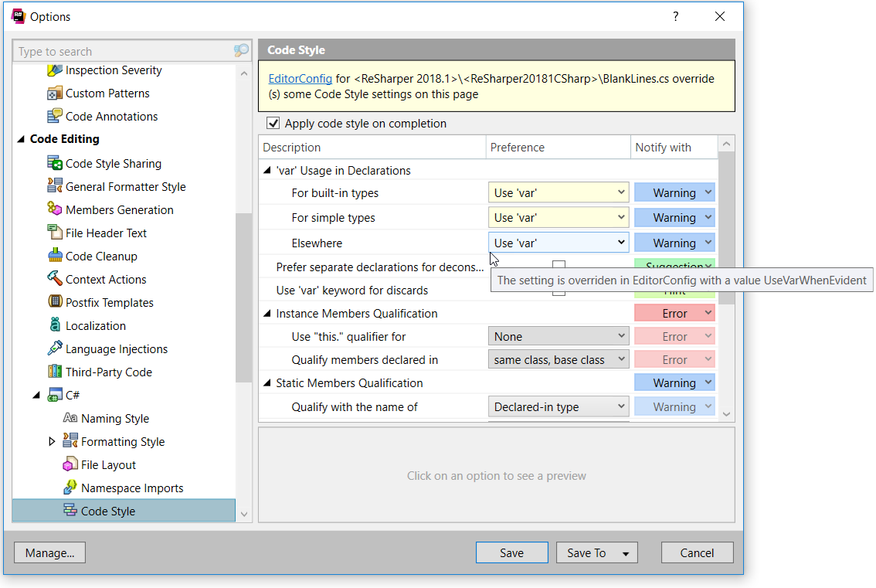
Task: Collapse the C# tree node
Action: (x=36, y=395)
